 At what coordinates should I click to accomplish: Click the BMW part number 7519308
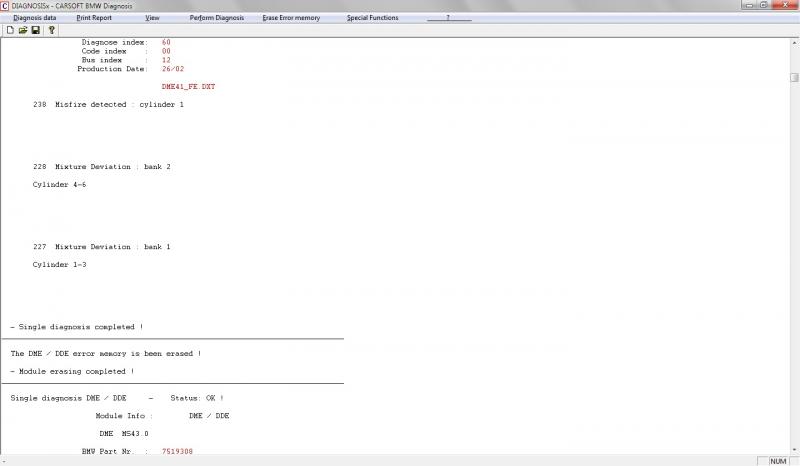click(x=177, y=452)
